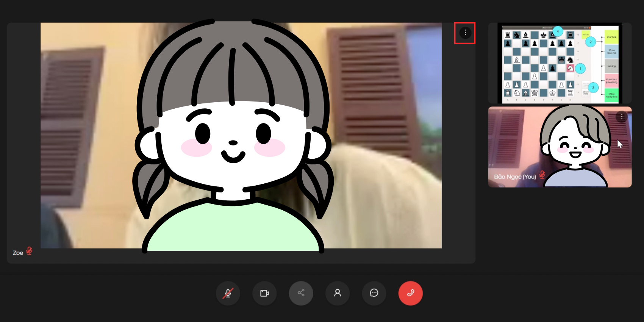The width and height of the screenshot is (644, 322).
Task: Click Zoe's muted microphone indicator
Action: (29, 251)
